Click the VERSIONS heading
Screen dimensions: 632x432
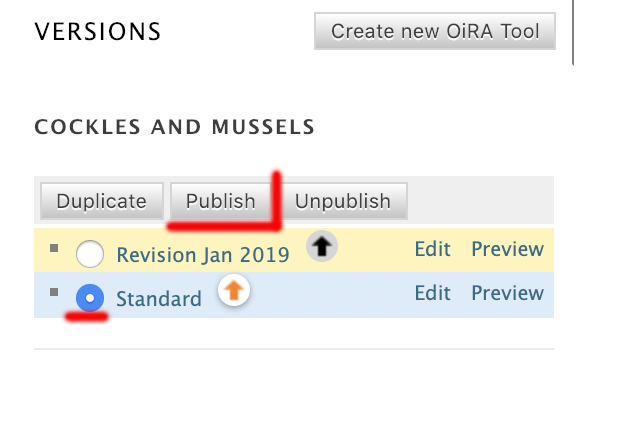click(x=98, y=32)
